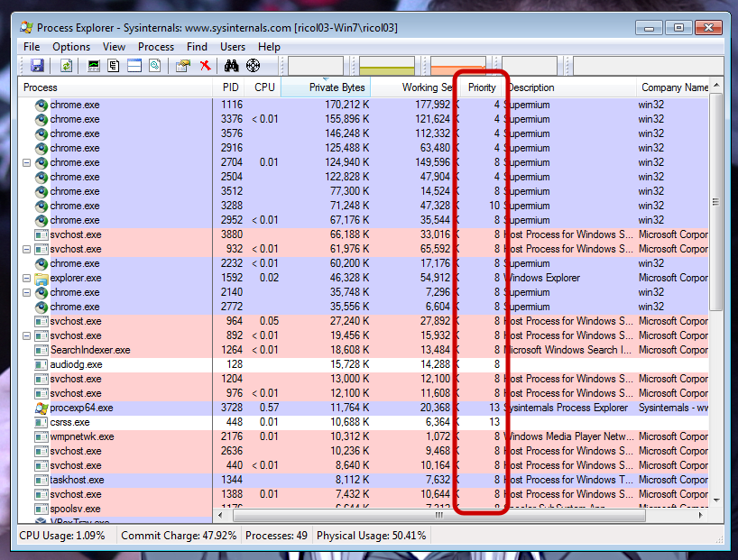Click the horizontal scrollbar thumb
The width and height of the screenshot is (738, 560).
point(439,515)
